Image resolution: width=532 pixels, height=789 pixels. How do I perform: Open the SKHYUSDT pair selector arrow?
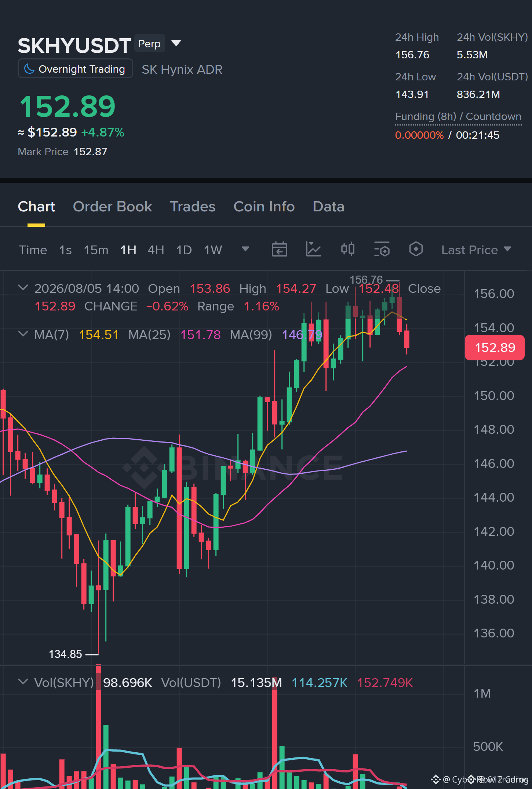(x=176, y=43)
